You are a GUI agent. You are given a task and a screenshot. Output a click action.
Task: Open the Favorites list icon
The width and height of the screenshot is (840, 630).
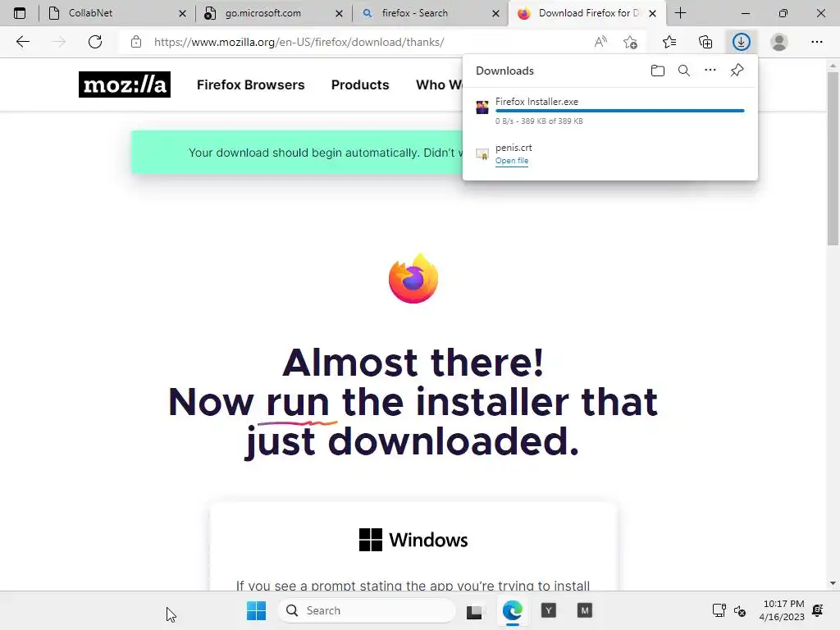pyautogui.click(x=669, y=42)
